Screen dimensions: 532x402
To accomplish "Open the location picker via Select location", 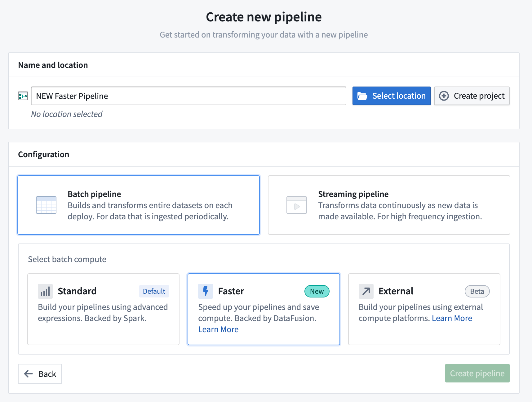I will pyautogui.click(x=392, y=96).
